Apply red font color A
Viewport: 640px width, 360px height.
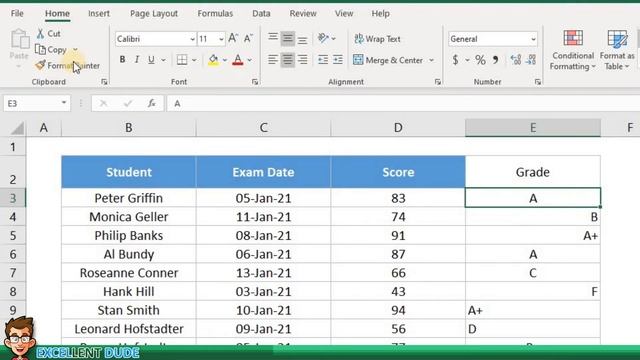(238, 60)
